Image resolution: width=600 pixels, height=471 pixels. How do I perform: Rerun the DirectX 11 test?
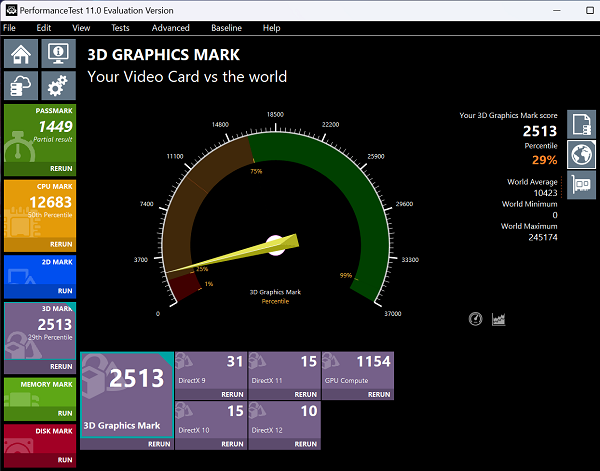pyautogui.click(x=305, y=394)
